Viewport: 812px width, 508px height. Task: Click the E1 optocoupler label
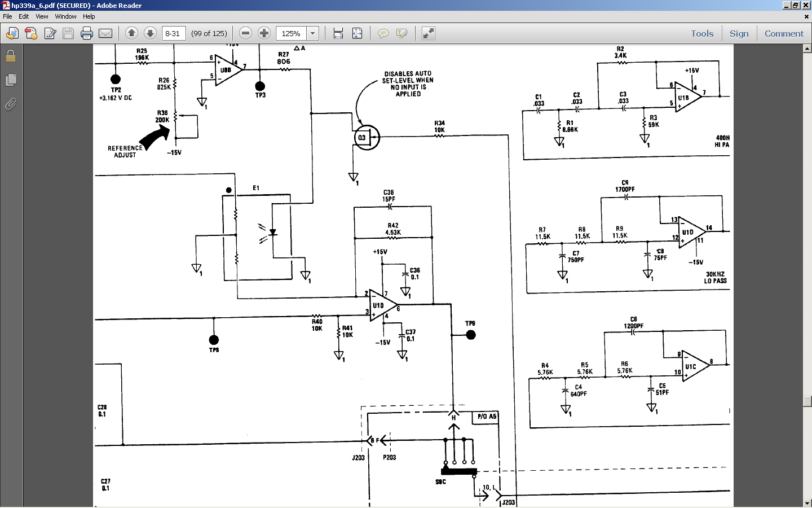(256, 188)
